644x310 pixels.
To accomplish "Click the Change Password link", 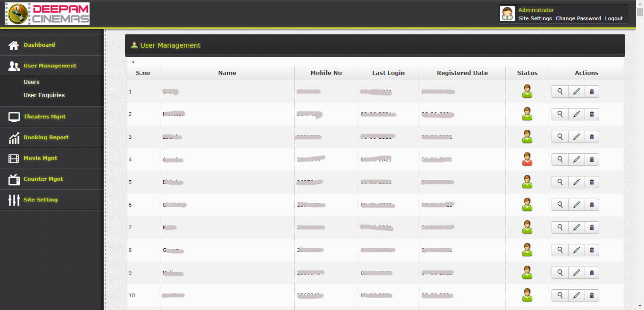I will click(578, 18).
